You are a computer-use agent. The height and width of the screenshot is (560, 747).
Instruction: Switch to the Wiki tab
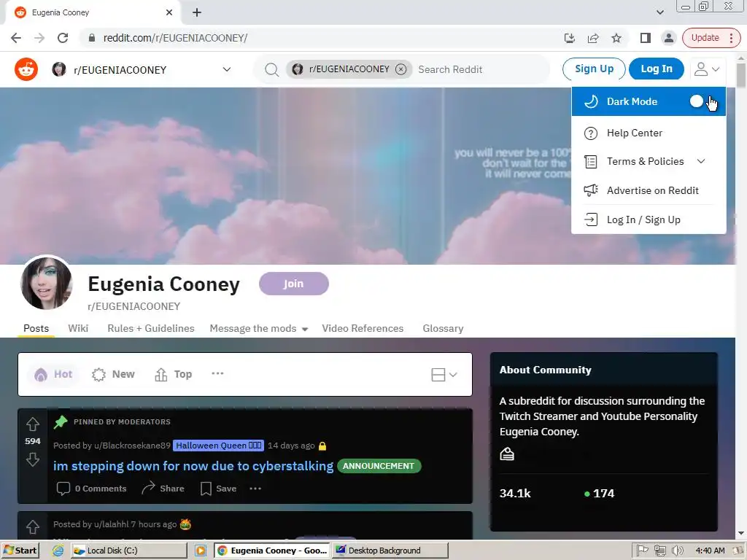point(78,329)
